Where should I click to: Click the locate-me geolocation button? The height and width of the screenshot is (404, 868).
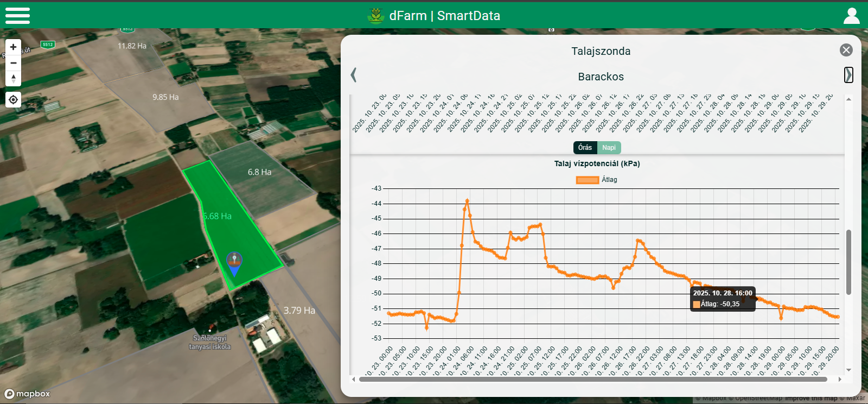(14, 100)
